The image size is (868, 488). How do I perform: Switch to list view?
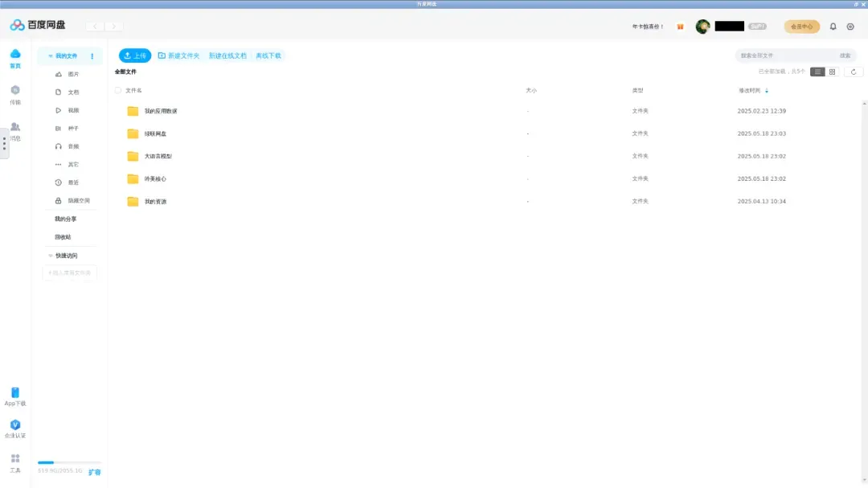(x=817, y=72)
